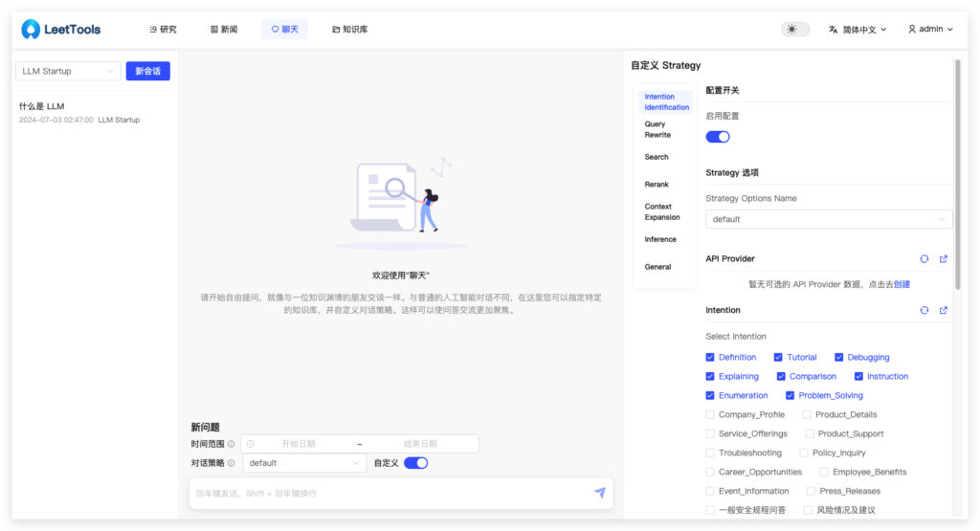Screen dimensions: 980x531
Task: Click the 结束日期 end date field
Action: 420,444
